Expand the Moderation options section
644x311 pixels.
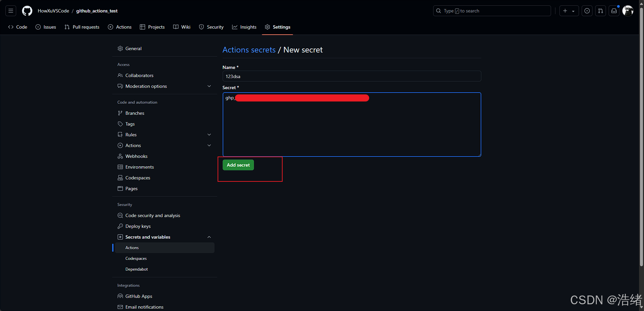[209, 86]
